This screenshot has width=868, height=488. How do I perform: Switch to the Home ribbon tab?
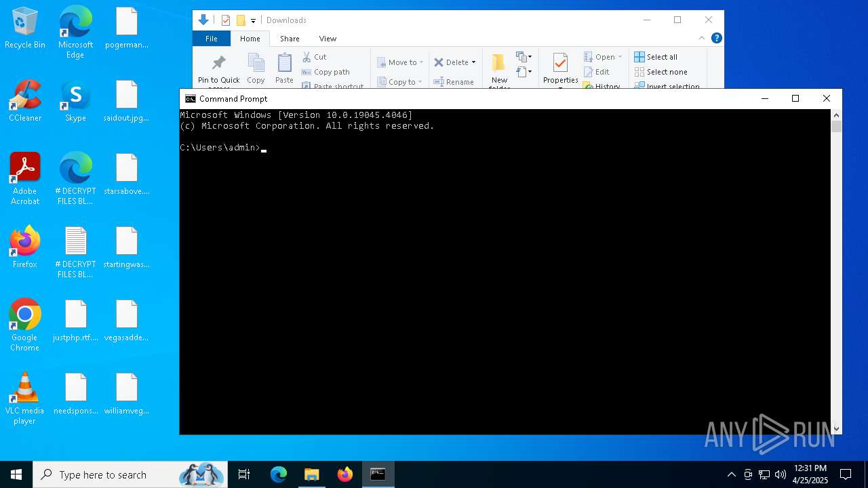tap(250, 39)
